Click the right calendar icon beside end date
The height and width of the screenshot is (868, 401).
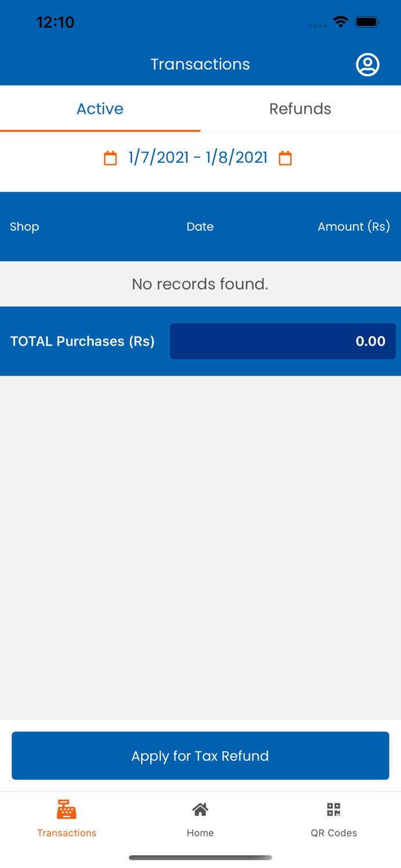(285, 157)
